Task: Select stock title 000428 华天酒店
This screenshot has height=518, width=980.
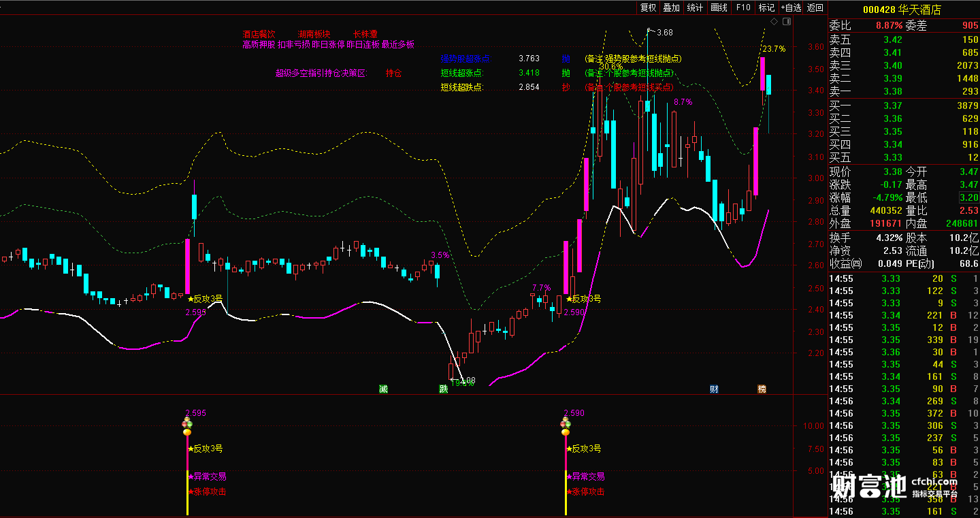Action: pos(902,10)
